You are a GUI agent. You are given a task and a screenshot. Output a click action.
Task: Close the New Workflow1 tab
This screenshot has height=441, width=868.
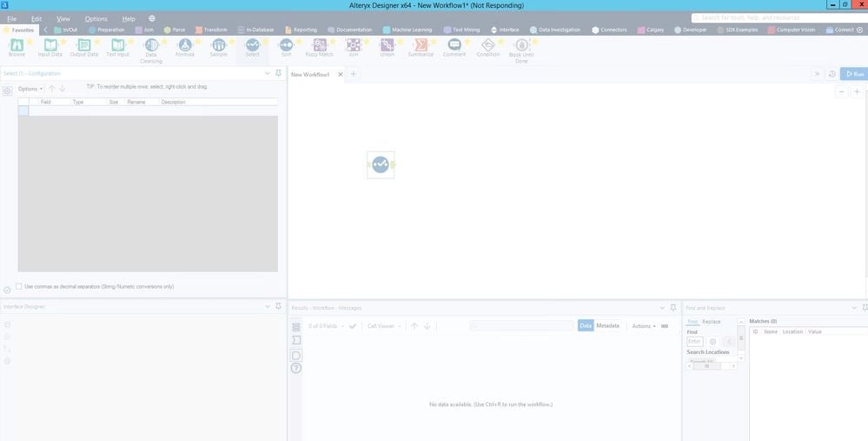pyautogui.click(x=341, y=74)
